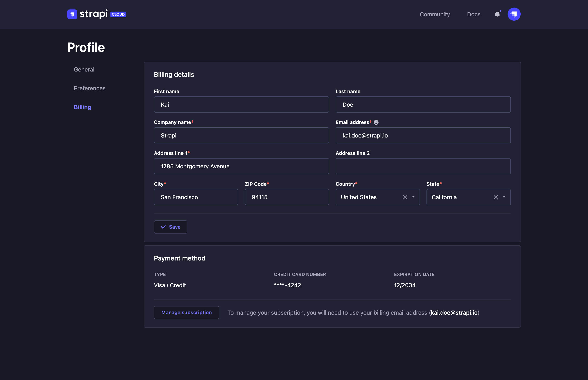Open the user avatar menu

[514, 14]
